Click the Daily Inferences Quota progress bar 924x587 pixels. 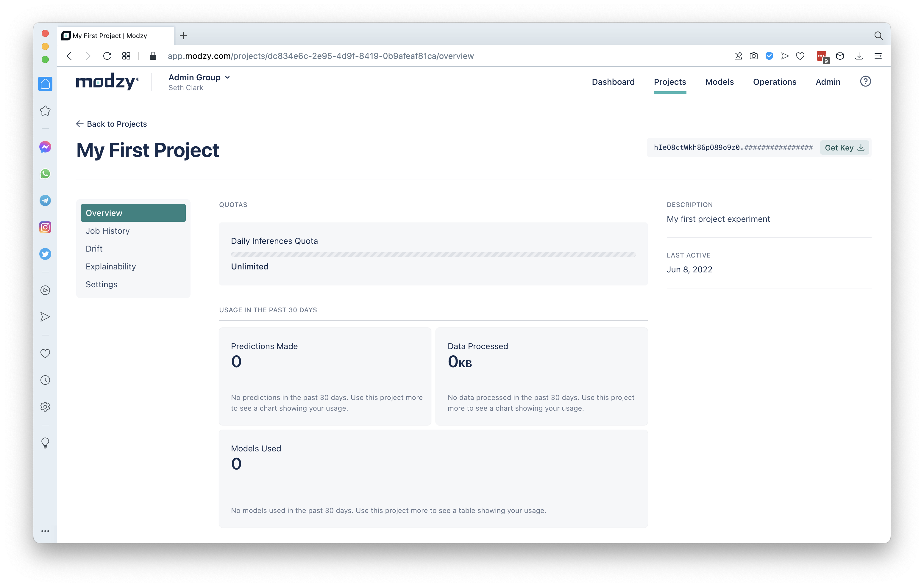click(433, 255)
